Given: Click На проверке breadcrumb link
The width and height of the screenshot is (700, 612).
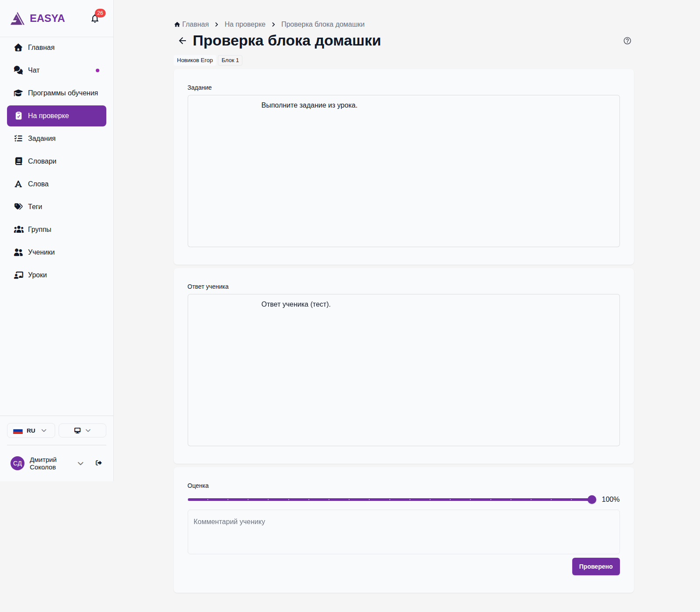Looking at the screenshot, I should (x=245, y=24).
